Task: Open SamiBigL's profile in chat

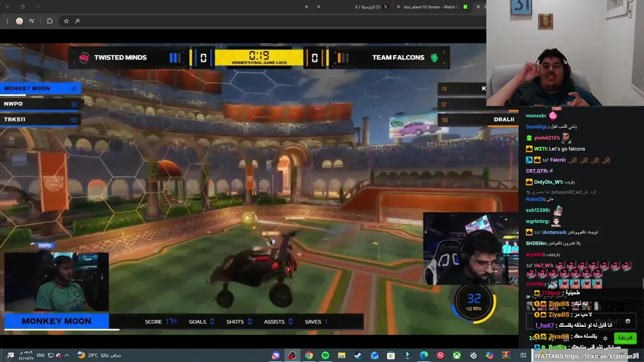Action: click(x=537, y=127)
